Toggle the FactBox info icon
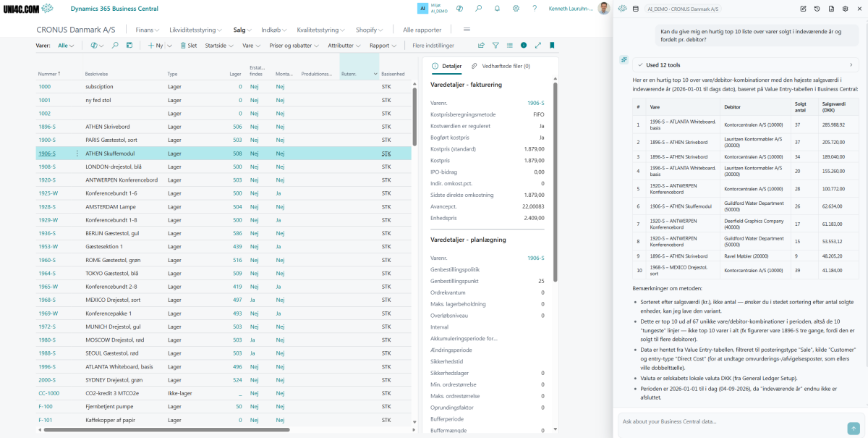Screen dimensions: 868x438 point(524,45)
